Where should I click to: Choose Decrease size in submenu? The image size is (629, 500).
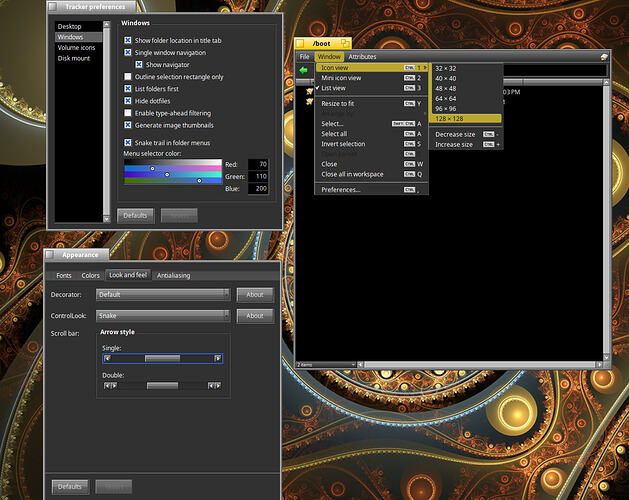pyautogui.click(x=465, y=134)
